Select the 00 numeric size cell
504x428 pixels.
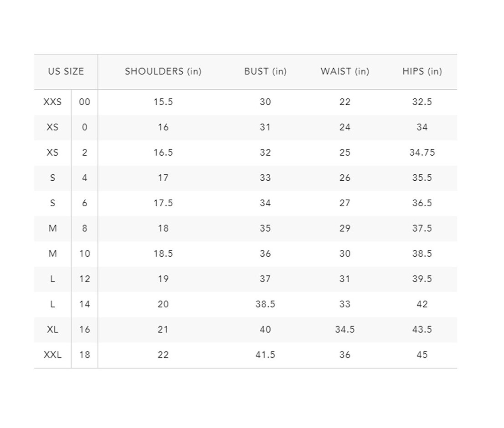(x=85, y=102)
